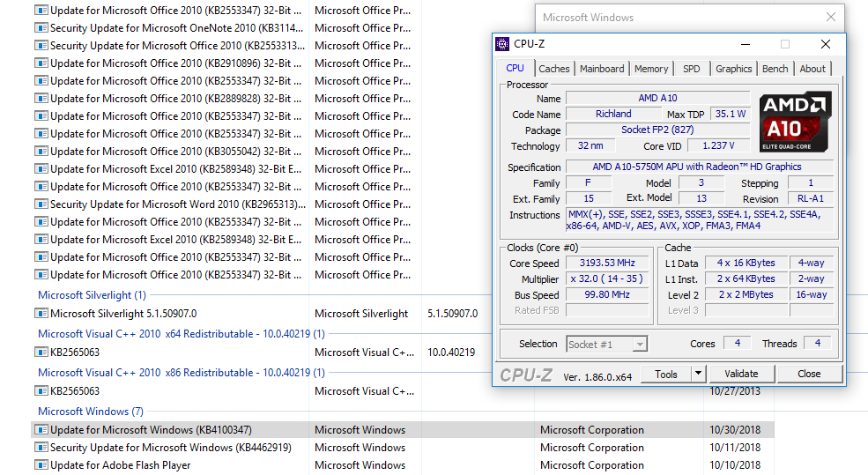Collapse Visual C++ 2010 x86 Redistributable group

pyautogui.click(x=181, y=373)
